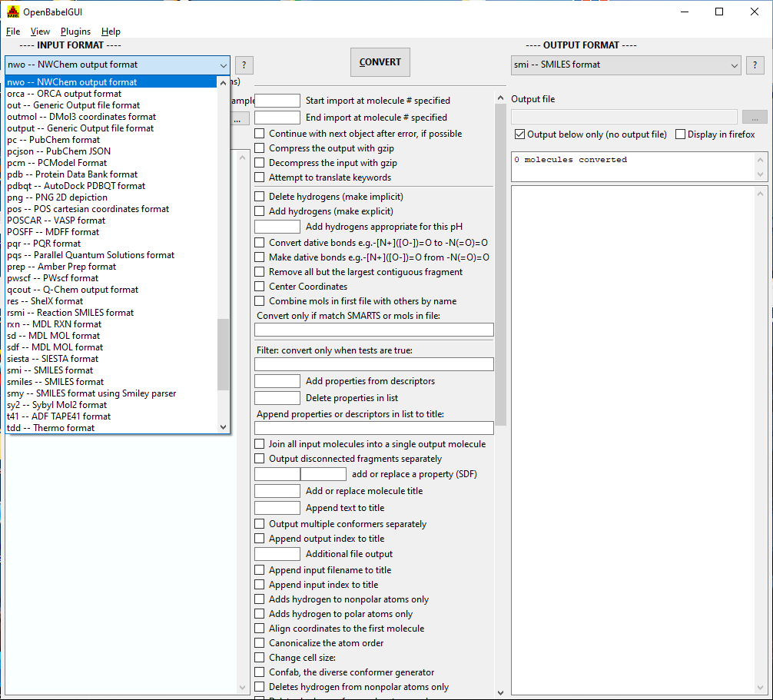Viewport: 773px width, 700px height.
Task: Minimize the OpenBabelGUI window
Action: (685, 12)
